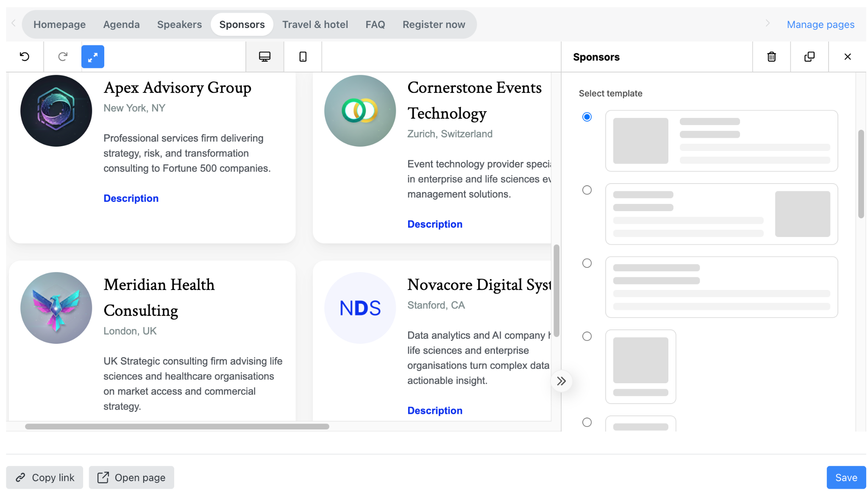Open Novacore Digital Systems Description link

pos(435,411)
